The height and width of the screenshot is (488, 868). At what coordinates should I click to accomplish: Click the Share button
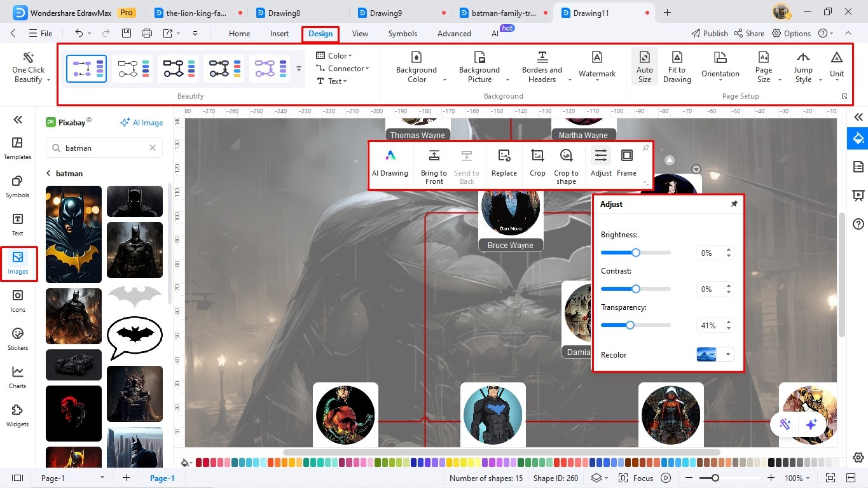click(749, 33)
